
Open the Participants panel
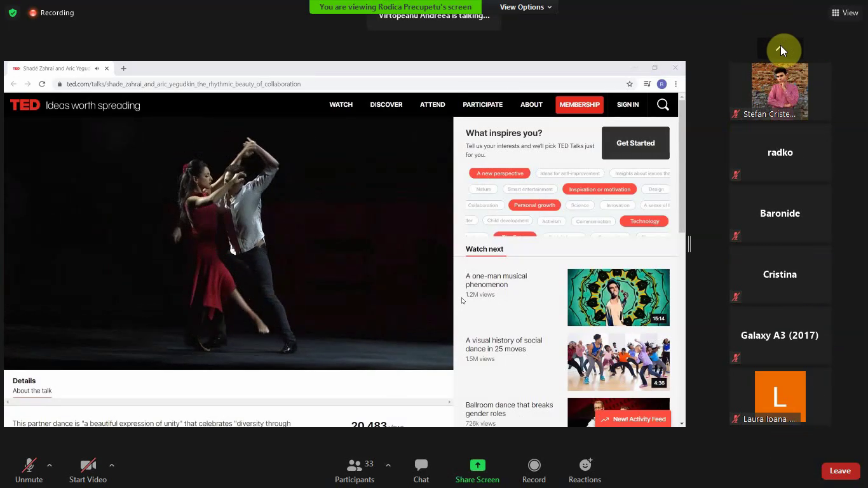click(x=355, y=471)
